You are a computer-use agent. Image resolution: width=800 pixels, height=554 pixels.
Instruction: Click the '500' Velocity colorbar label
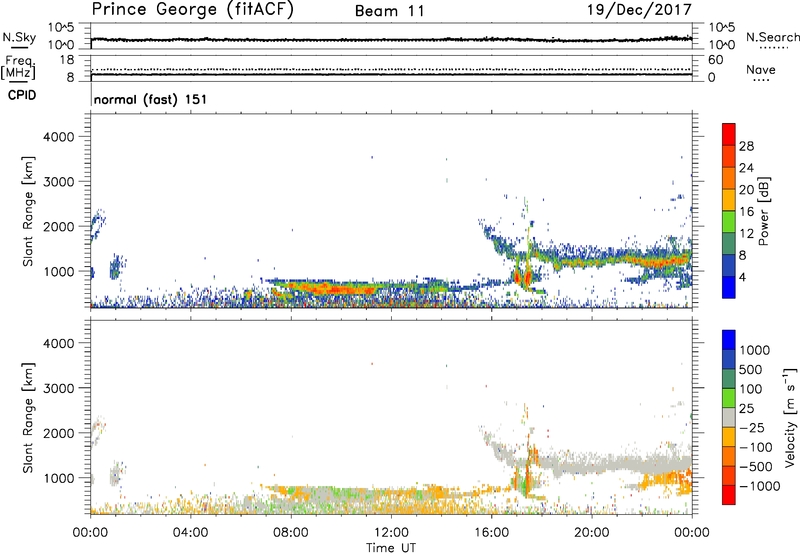(751, 369)
